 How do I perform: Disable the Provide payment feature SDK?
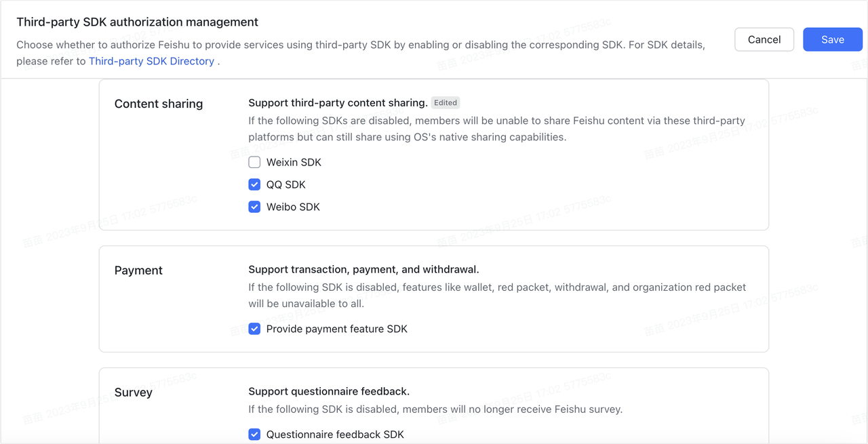click(x=254, y=329)
